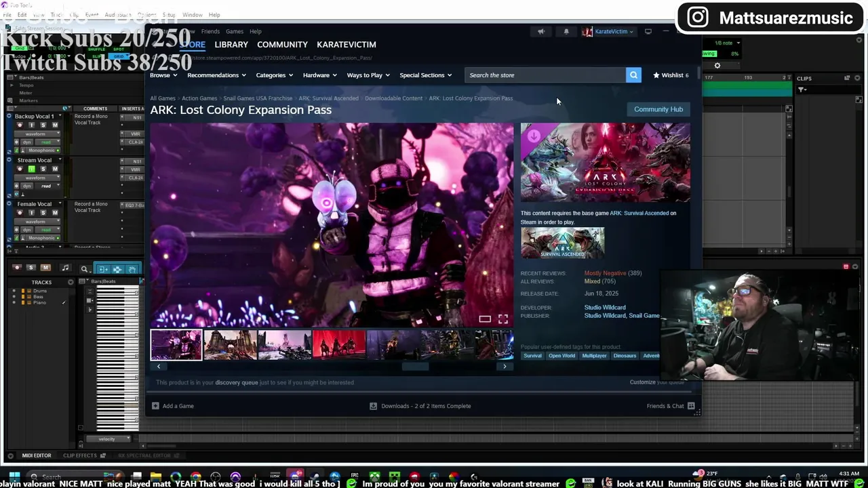Image resolution: width=868 pixels, height=488 pixels.
Task: Click previous arrow on screenshot strip
Action: (x=159, y=366)
